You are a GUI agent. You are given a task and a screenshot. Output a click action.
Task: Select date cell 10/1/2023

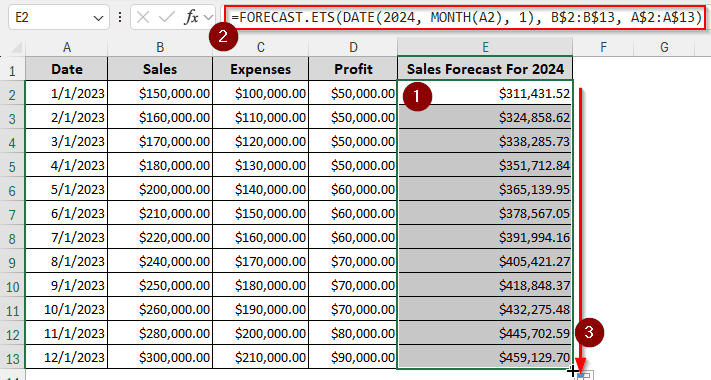67,310
